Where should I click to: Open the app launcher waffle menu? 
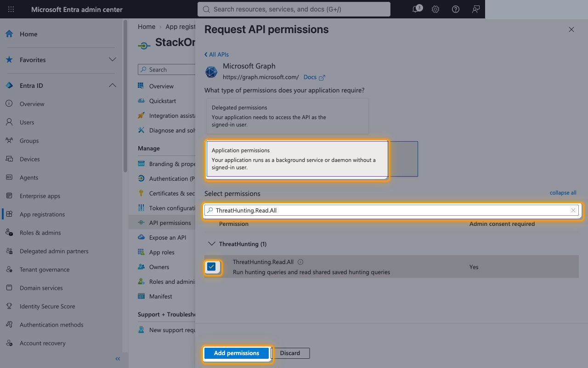click(11, 9)
